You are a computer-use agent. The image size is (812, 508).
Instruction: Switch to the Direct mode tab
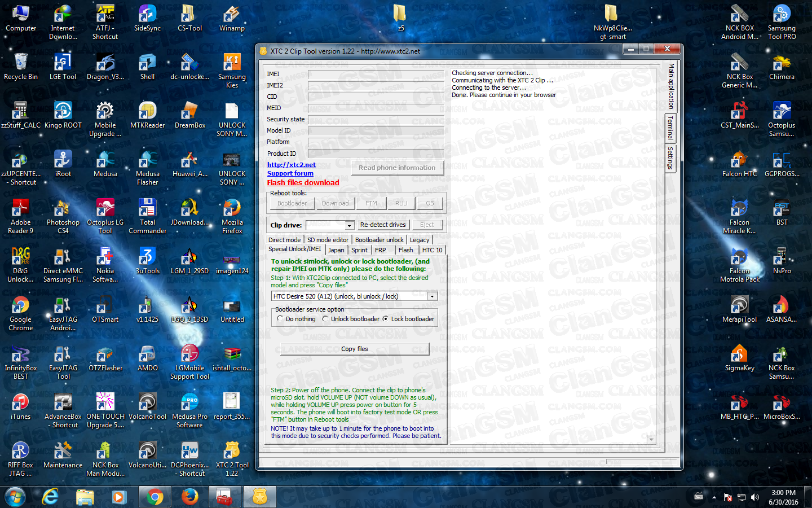click(x=285, y=240)
